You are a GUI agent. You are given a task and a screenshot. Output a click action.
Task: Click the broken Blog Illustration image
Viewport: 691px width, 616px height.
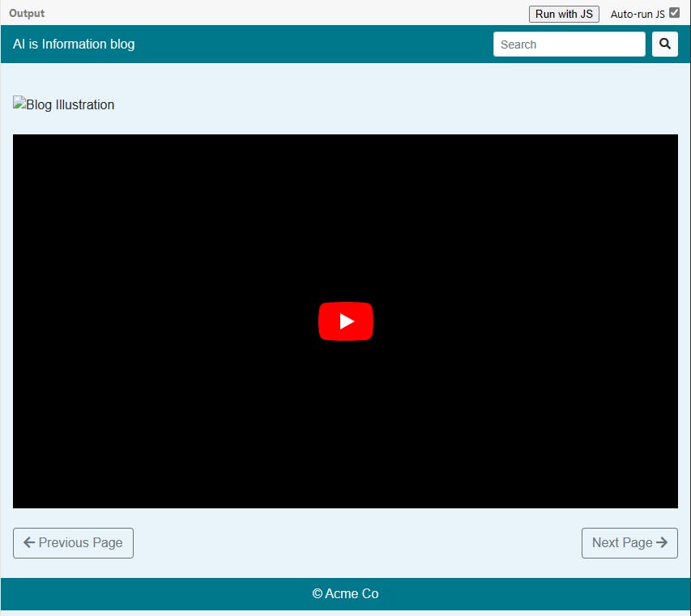tap(63, 104)
